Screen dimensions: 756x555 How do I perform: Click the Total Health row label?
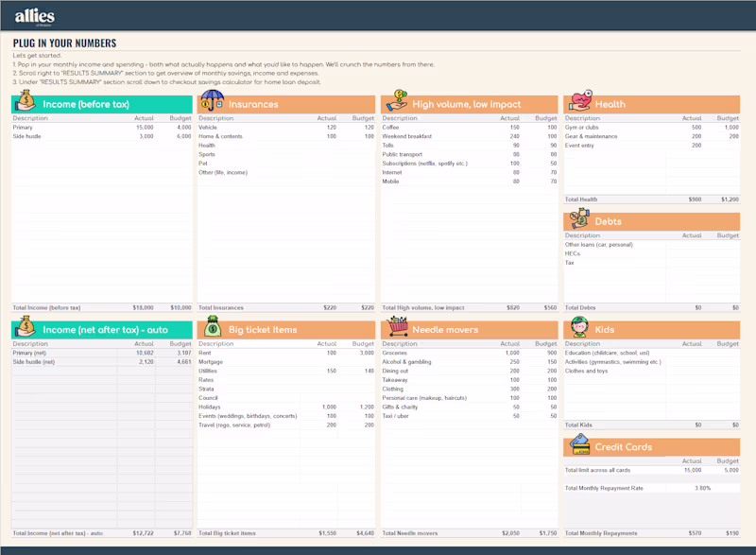pos(581,199)
